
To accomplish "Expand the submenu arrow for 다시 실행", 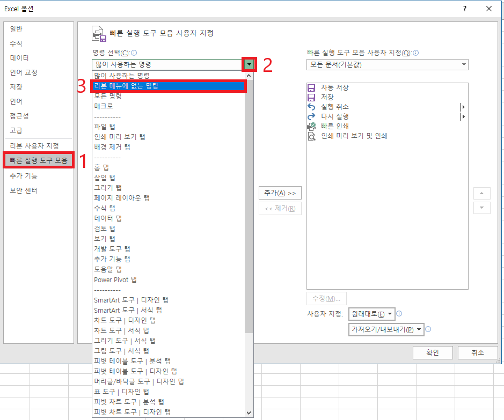I will (463, 116).
